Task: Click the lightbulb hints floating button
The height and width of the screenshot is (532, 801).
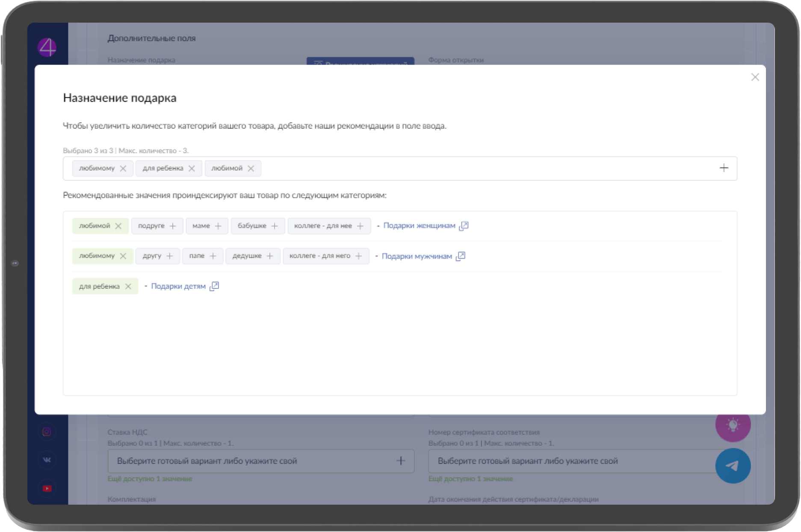Action: [733, 425]
